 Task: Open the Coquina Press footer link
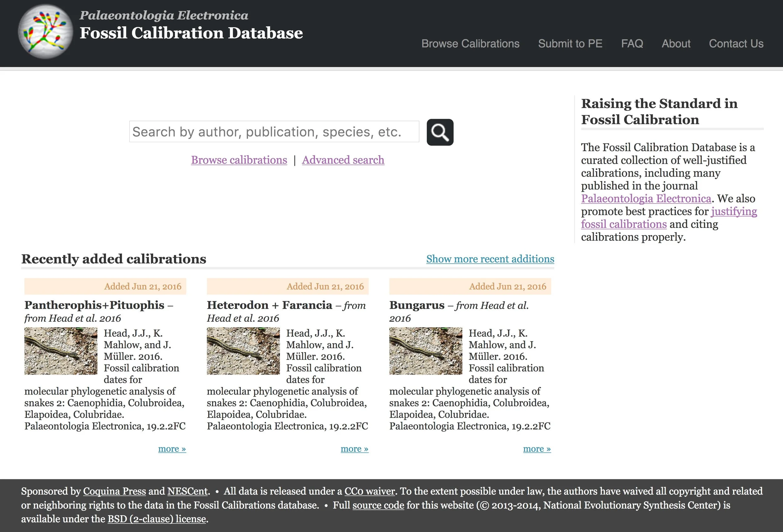pyautogui.click(x=114, y=491)
